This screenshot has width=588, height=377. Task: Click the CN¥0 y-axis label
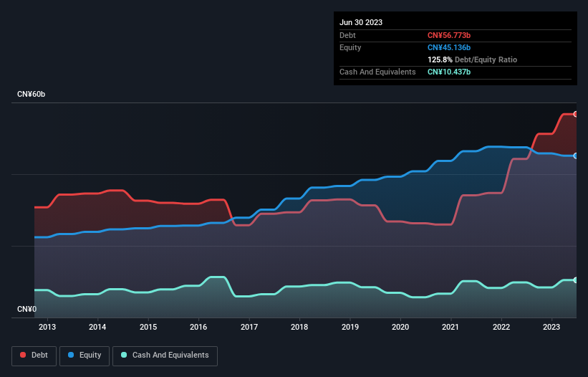27,309
